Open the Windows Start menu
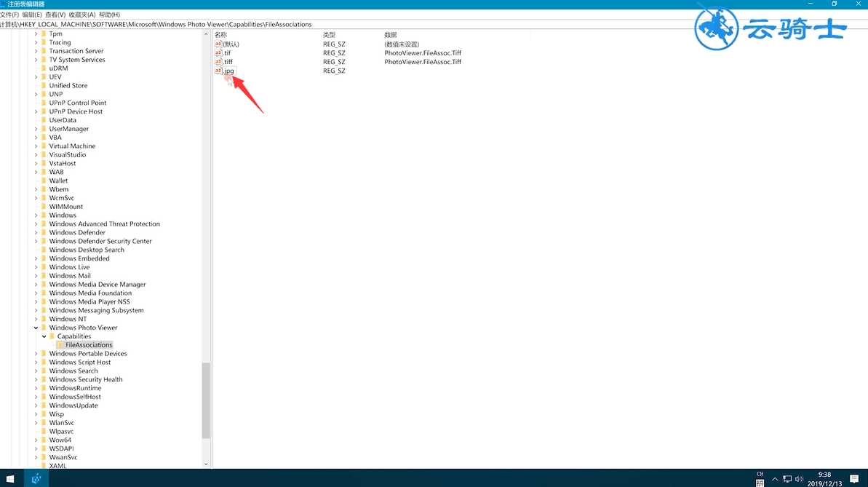The width and height of the screenshot is (868, 487). [x=10, y=479]
